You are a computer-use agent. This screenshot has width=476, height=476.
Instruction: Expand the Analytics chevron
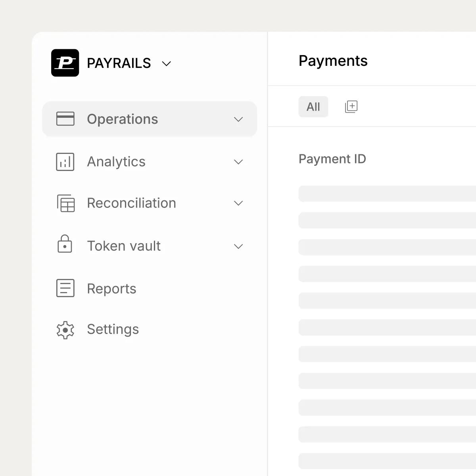coord(238,162)
